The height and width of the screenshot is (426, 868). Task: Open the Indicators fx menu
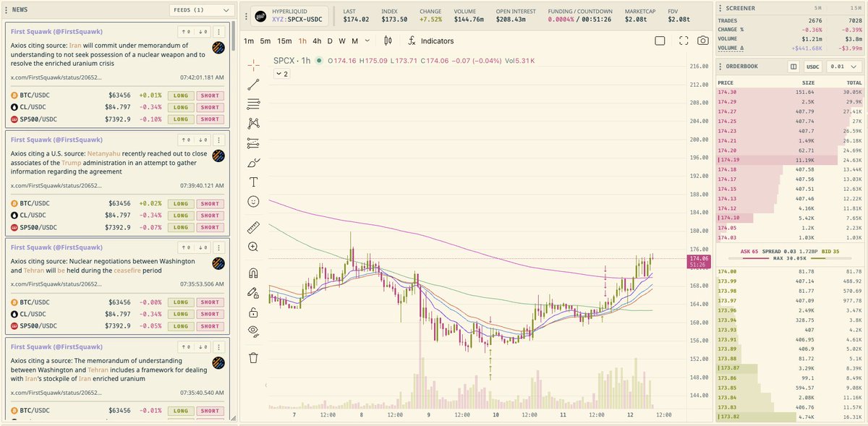point(430,41)
